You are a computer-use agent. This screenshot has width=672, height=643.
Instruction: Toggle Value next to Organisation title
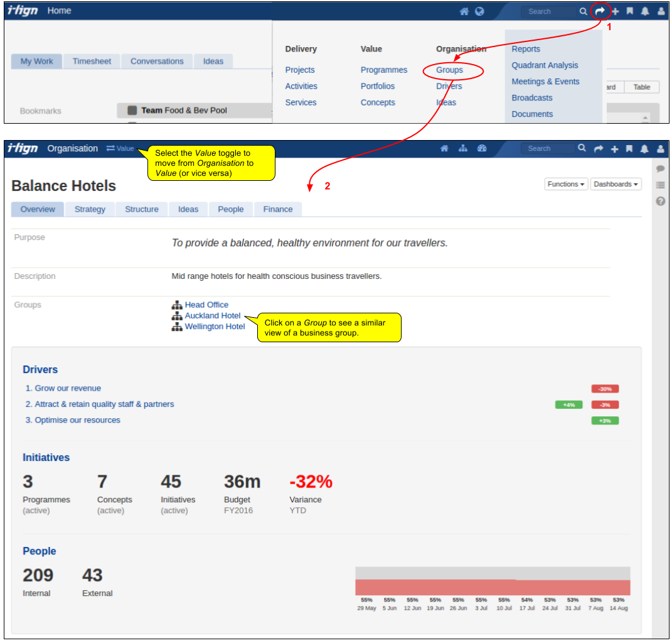(120, 149)
